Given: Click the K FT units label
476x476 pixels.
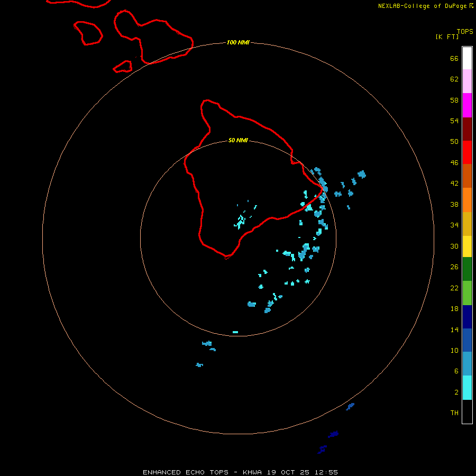Looking at the screenshot, I should coord(447,36).
